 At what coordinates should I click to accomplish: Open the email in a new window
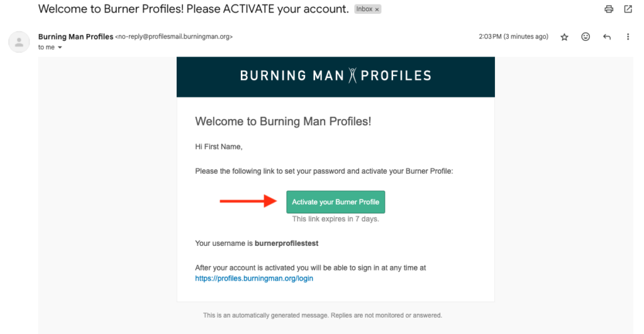[x=628, y=9]
